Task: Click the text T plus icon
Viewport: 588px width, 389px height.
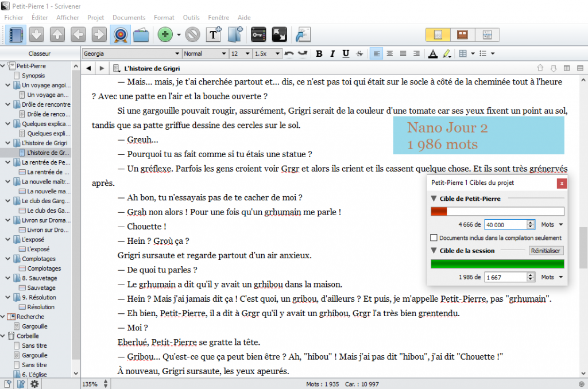Action: [214, 35]
